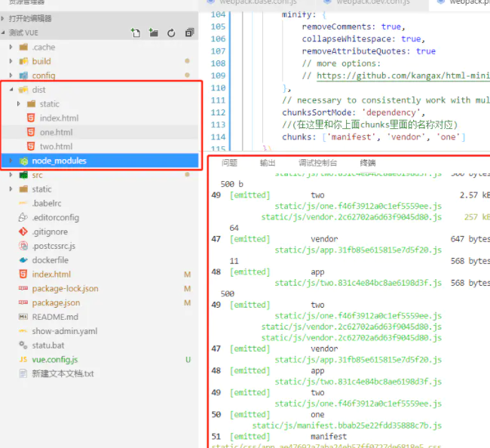The image size is (490, 448).
Task: Click the markdown icon beside README.md
Action: 23,317
